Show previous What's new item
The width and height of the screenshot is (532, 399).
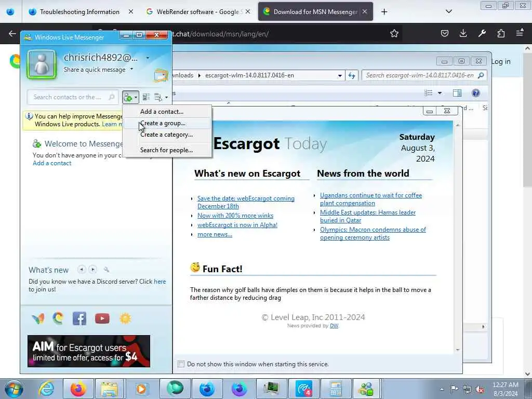82,270
